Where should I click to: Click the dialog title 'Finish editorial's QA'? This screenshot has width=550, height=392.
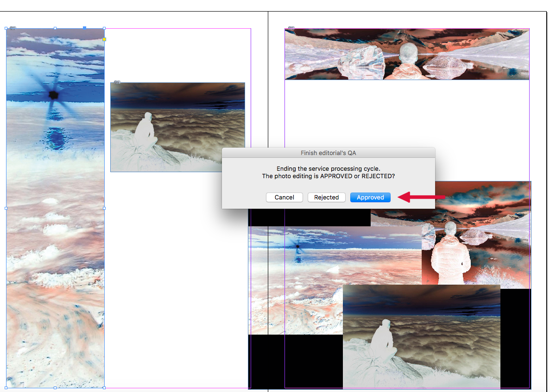click(329, 153)
